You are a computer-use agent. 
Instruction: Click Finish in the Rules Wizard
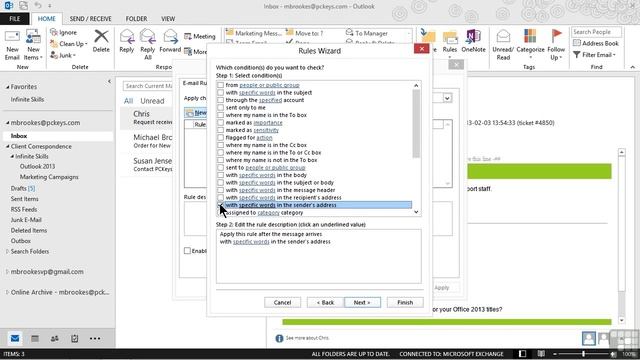coord(405,302)
